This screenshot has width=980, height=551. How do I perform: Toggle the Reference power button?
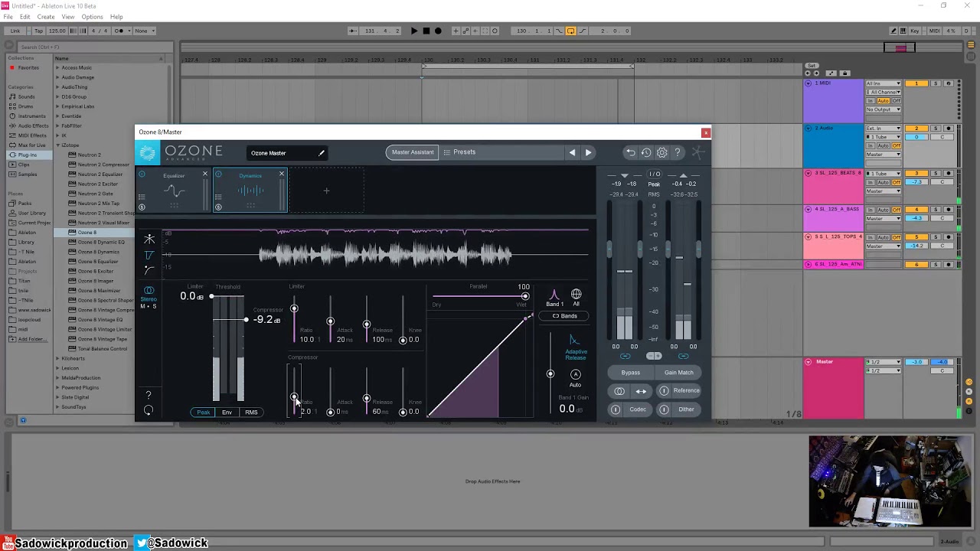664,391
